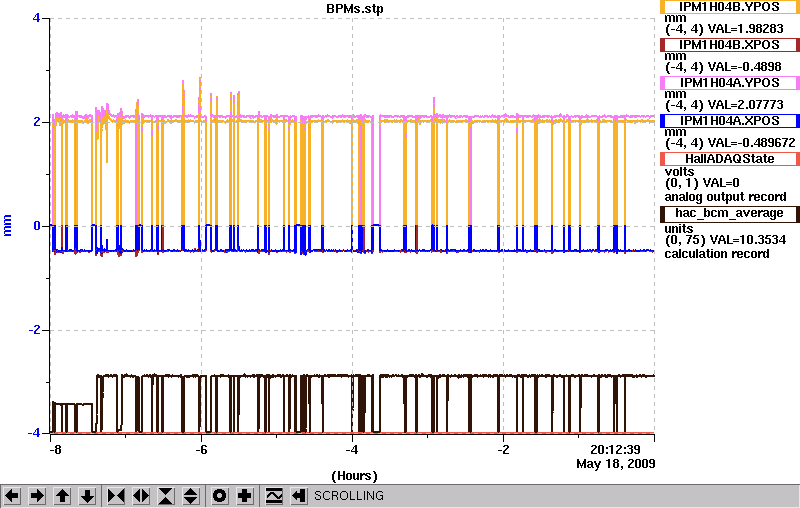Click the 20:12:39 timestamp on the axis

pos(615,450)
